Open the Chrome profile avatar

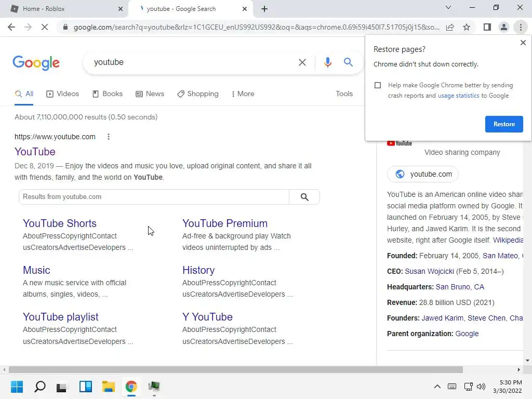click(x=504, y=27)
